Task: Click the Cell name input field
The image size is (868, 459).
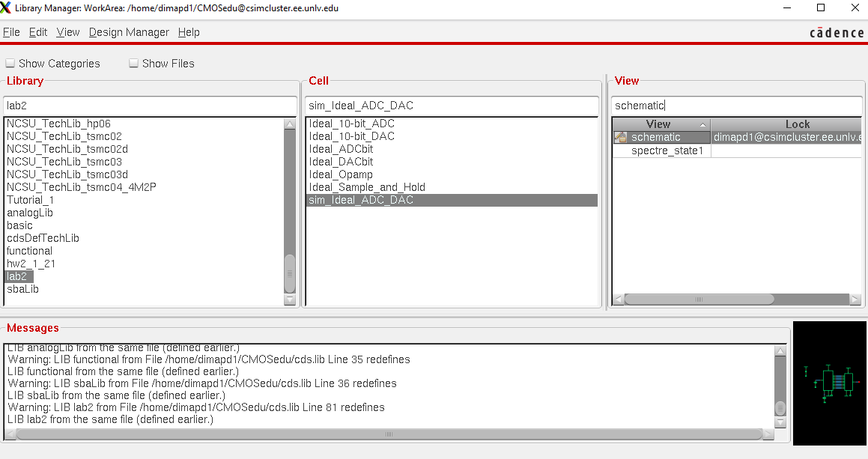Action: 452,106
